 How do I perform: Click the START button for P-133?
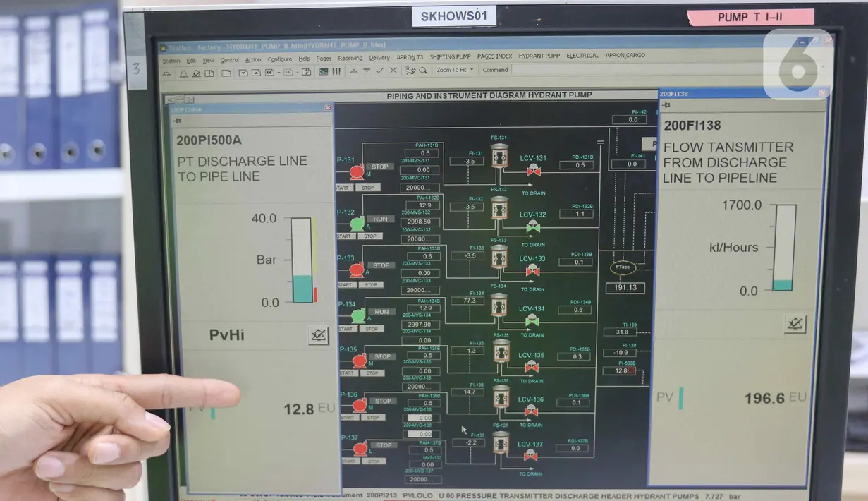[x=345, y=284]
